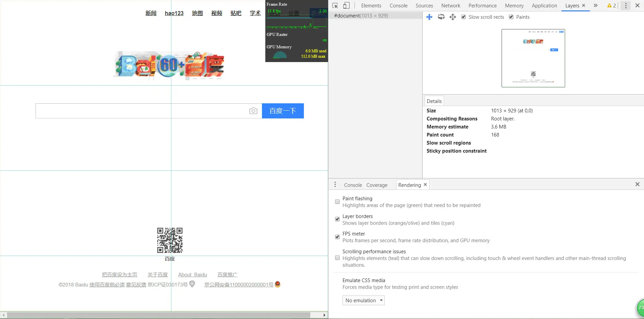Toggle the device toolbar icon
644x319 pixels.
pyautogui.click(x=346, y=6)
